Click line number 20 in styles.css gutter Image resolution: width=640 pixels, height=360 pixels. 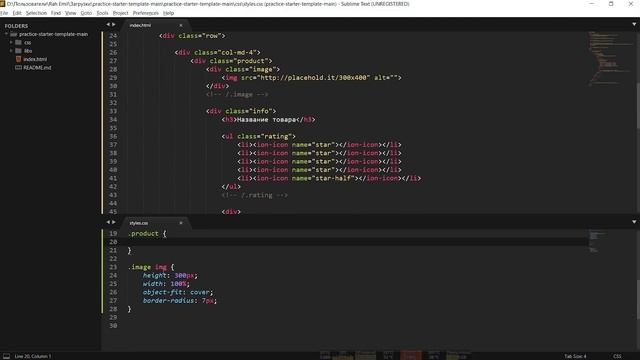click(x=113, y=242)
